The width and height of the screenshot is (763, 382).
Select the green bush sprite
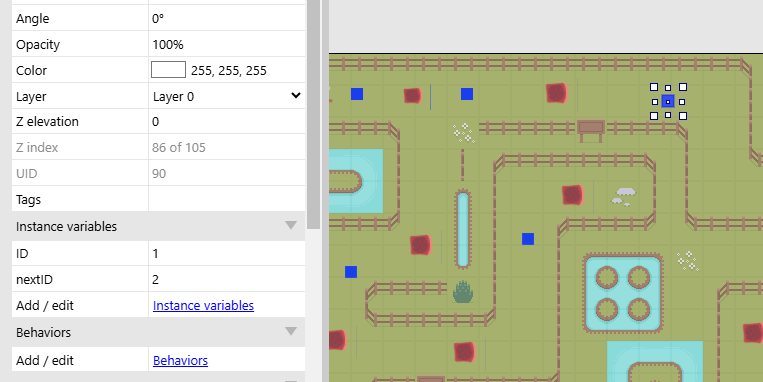[x=463, y=291]
